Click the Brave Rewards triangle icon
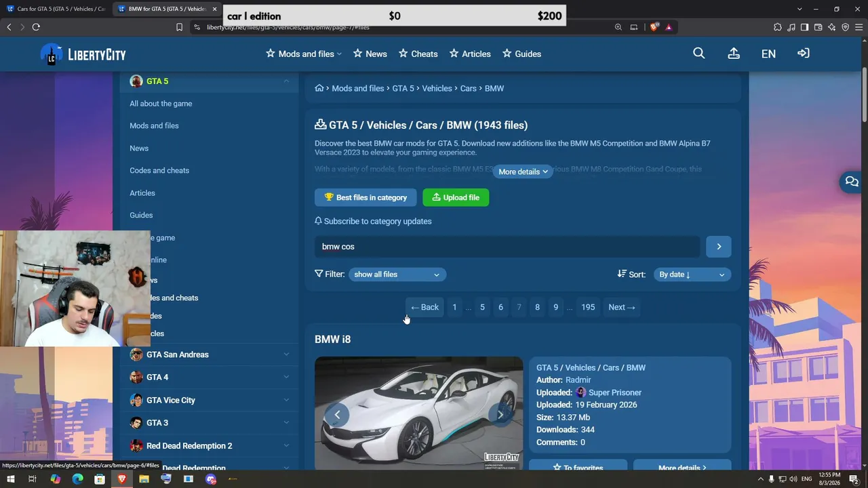The image size is (868, 488). tap(669, 27)
